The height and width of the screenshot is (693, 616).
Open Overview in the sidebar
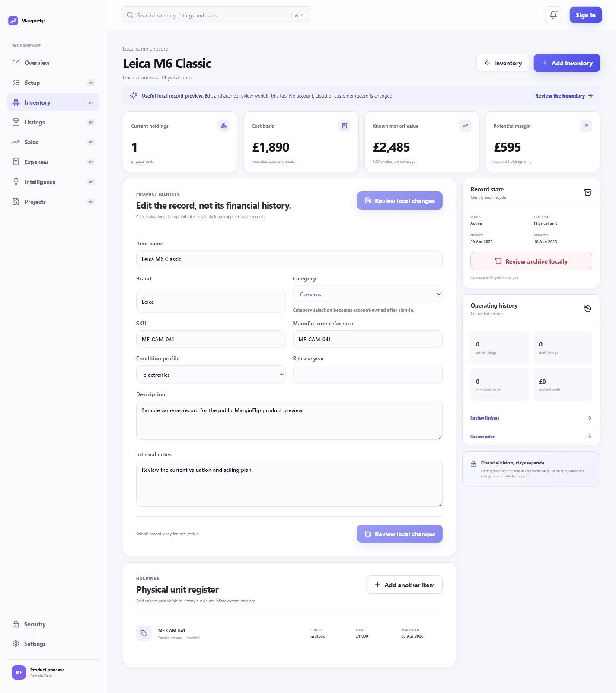tap(53, 63)
